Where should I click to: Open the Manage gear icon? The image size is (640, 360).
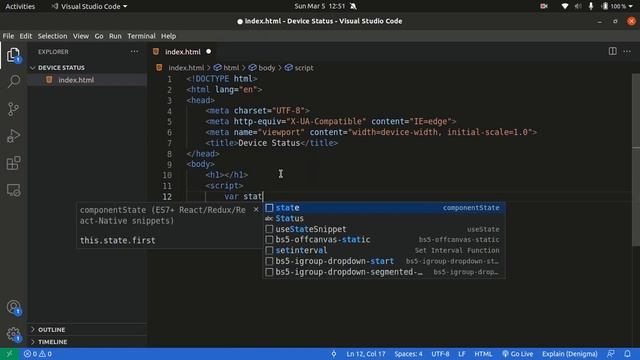tap(13, 334)
